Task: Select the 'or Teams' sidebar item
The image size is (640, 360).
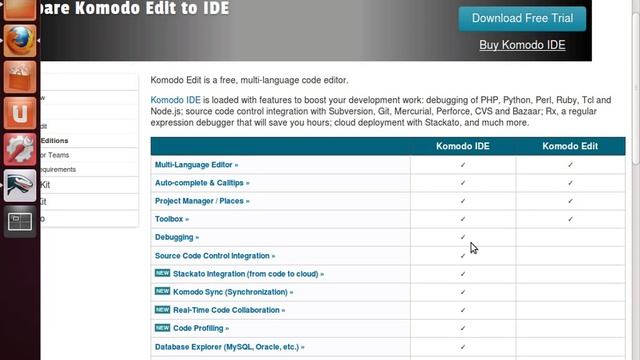Action: tap(55, 155)
